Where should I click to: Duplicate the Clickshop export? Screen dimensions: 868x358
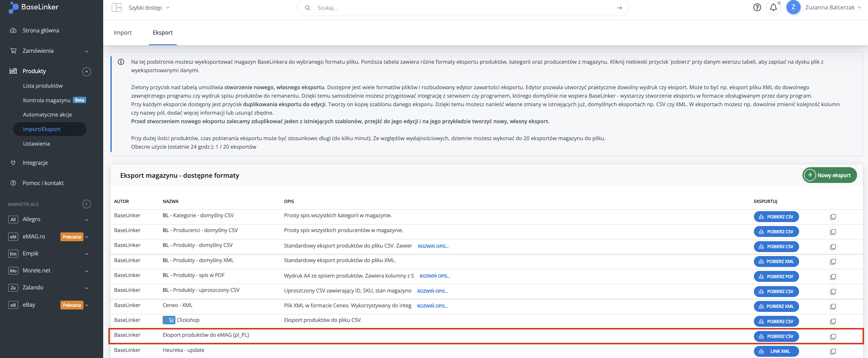point(832,322)
